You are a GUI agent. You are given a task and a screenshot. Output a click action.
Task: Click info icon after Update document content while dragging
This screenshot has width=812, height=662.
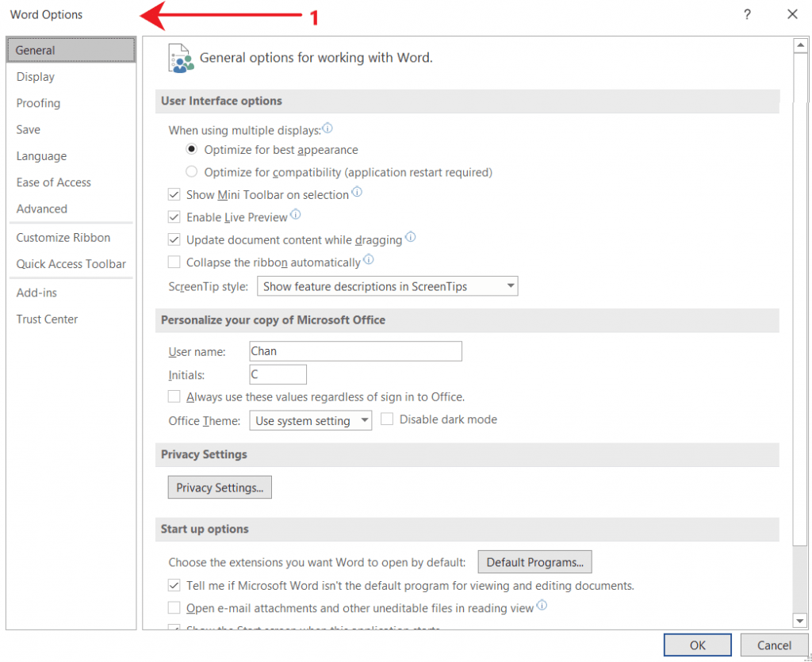point(410,237)
